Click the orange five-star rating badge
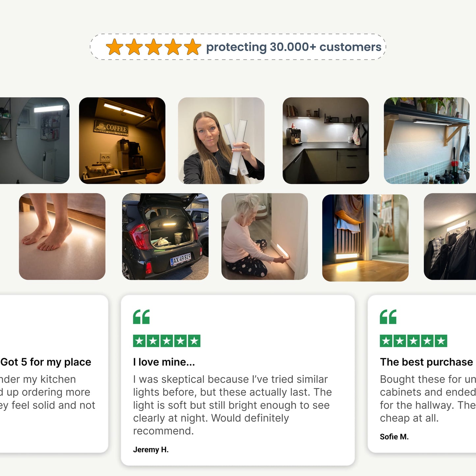476x476 pixels. (x=153, y=47)
